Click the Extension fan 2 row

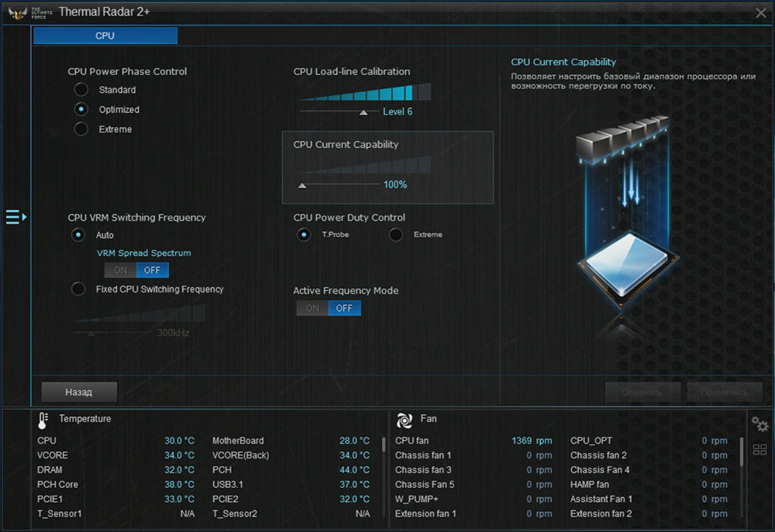tap(649, 513)
